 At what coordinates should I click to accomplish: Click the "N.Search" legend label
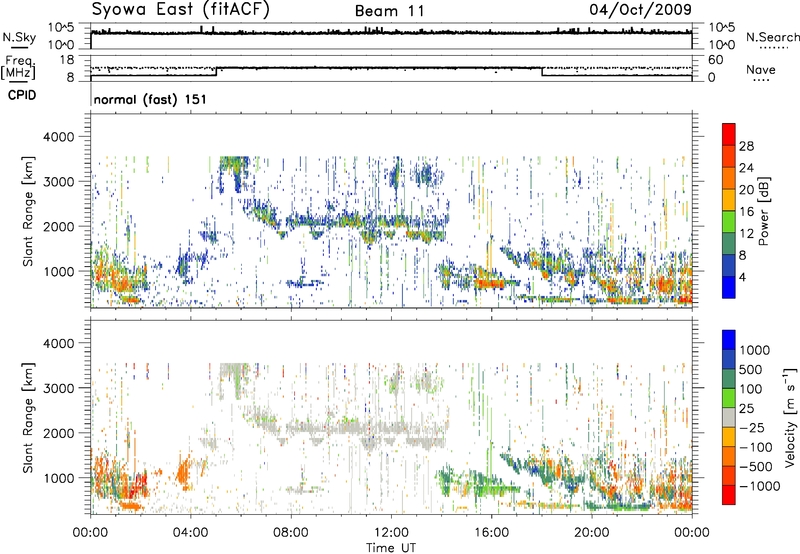coord(773,37)
